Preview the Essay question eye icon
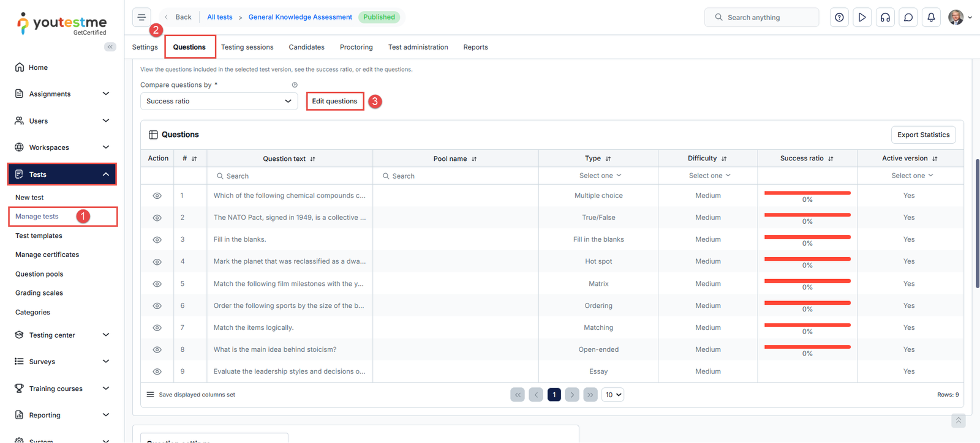 pos(157,371)
